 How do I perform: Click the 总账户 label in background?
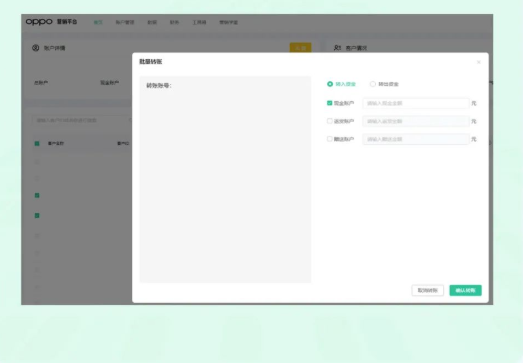(41, 83)
